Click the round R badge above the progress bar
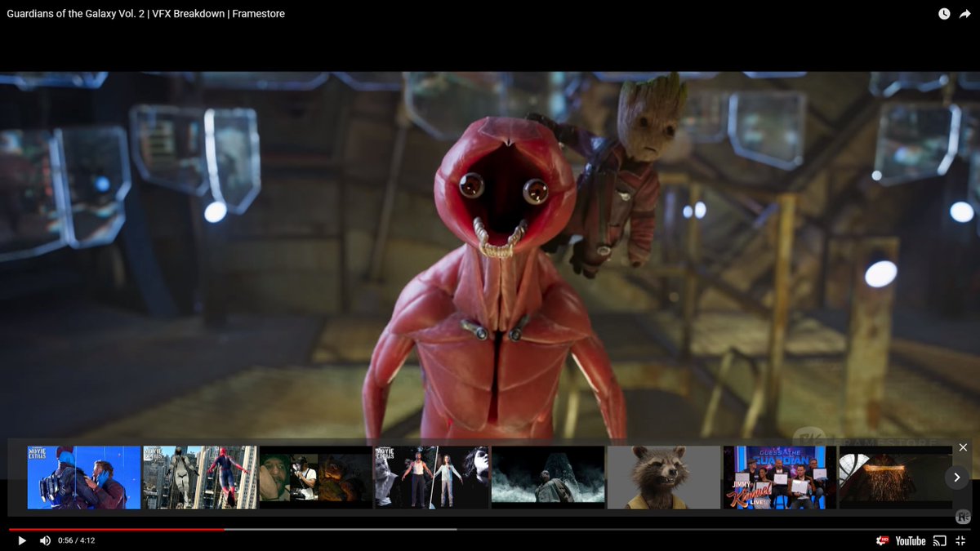980x551 pixels. [963, 517]
